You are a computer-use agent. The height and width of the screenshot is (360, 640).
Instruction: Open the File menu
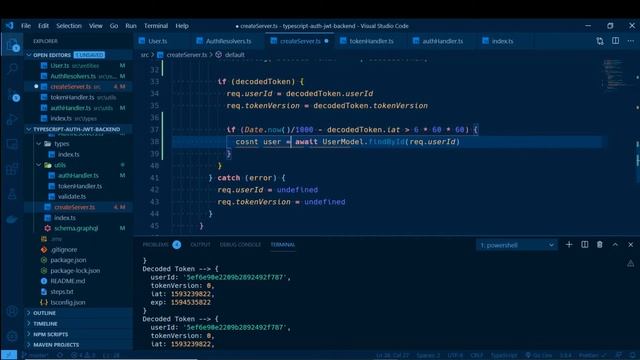tap(26, 26)
